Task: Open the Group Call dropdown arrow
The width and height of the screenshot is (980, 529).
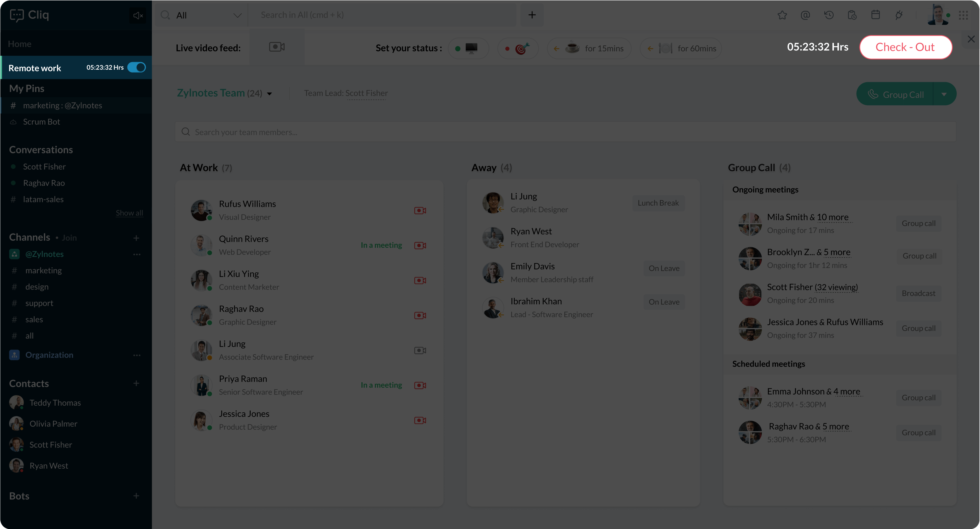Action: click(x=944, y=94)
